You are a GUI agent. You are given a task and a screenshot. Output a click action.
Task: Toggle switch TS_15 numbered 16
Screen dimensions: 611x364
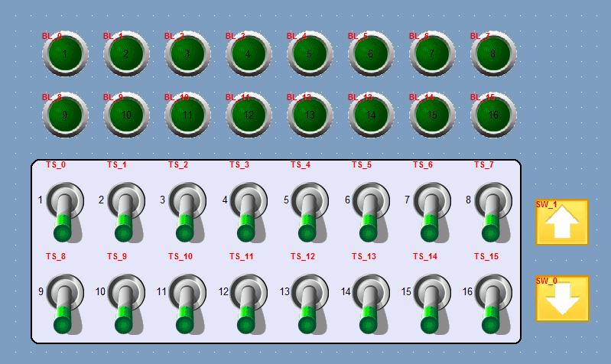point(492,304)
